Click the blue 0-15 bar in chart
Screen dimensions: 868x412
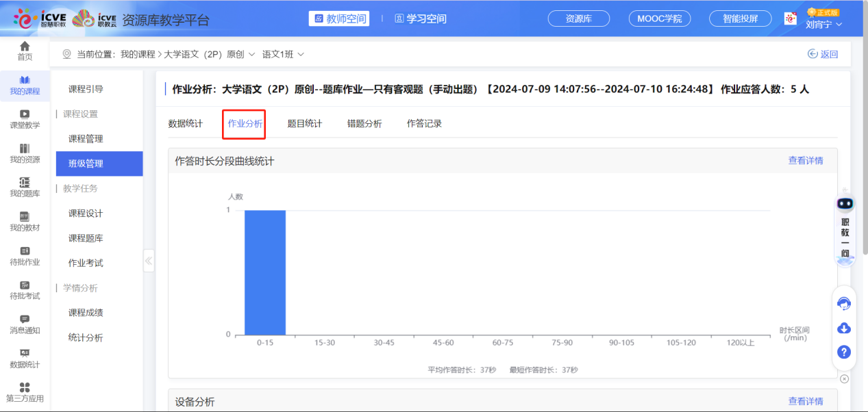pyautogui.click(x=265, y=272)
